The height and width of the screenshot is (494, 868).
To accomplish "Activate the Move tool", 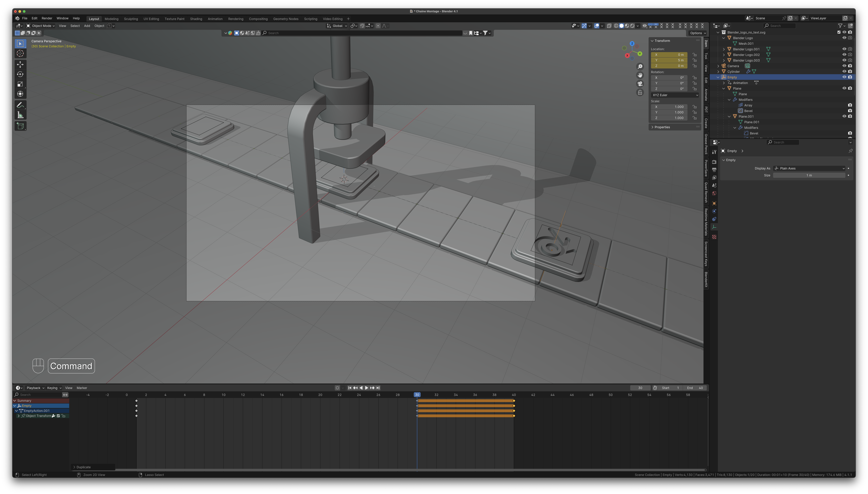I will (20, 64).
